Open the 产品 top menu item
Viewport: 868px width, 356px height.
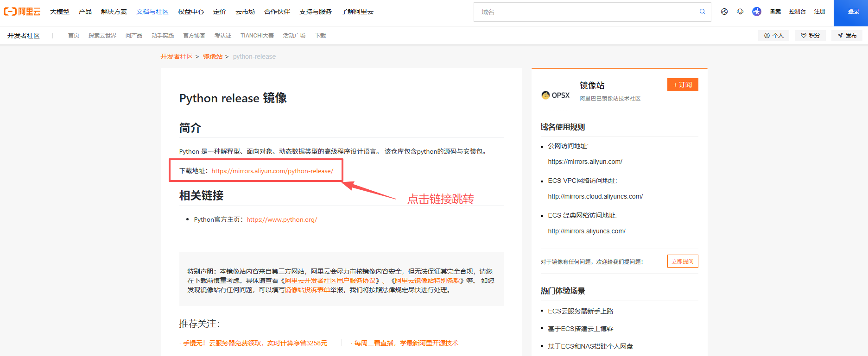click(85, 12)
